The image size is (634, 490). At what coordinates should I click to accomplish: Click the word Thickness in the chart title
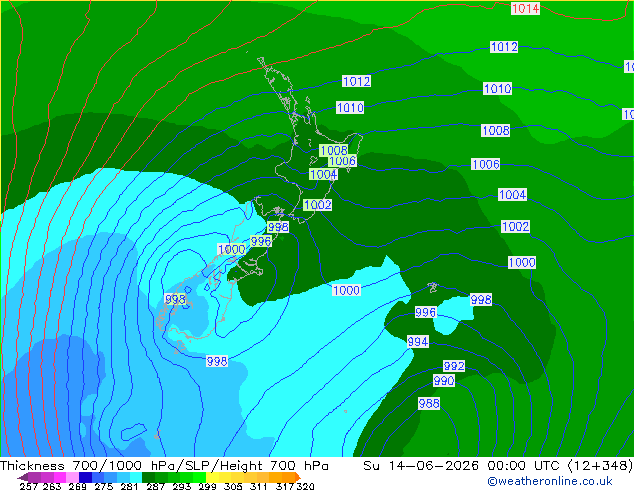pos(32,466)
